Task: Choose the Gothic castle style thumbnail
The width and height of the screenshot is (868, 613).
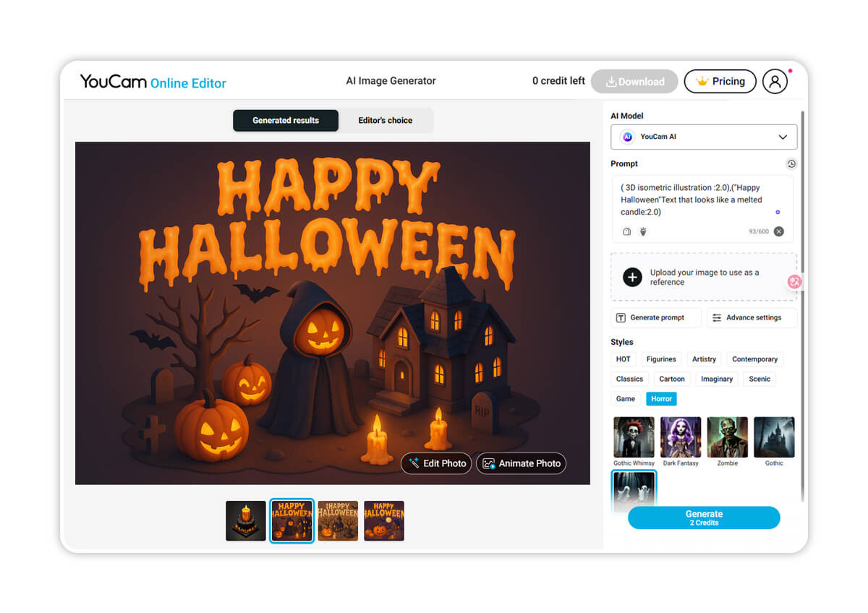Action: tap(774, 437)
